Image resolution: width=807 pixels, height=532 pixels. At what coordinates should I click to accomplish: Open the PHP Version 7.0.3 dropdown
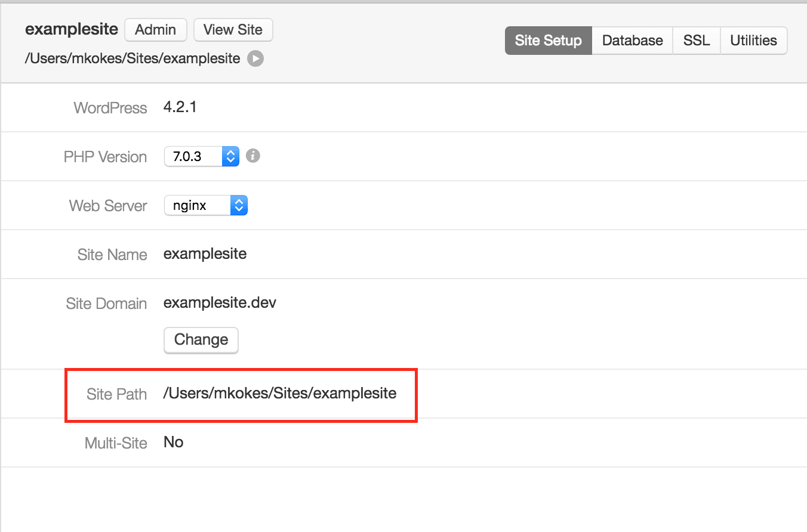(x=202, y=157)
